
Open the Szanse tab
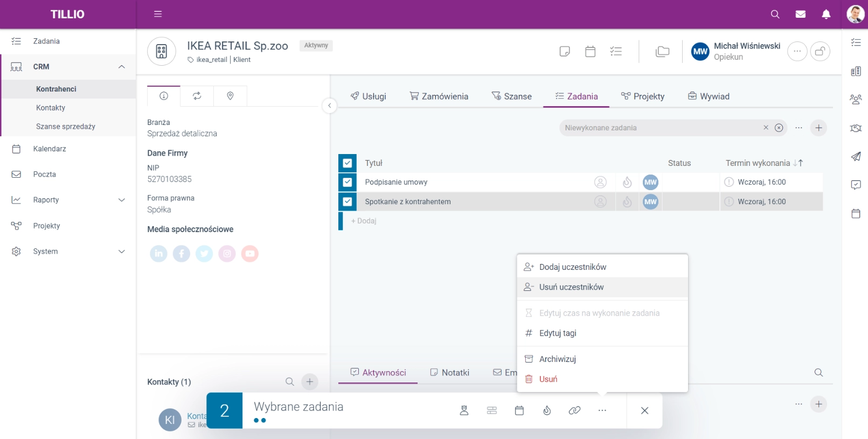[512, 96]
